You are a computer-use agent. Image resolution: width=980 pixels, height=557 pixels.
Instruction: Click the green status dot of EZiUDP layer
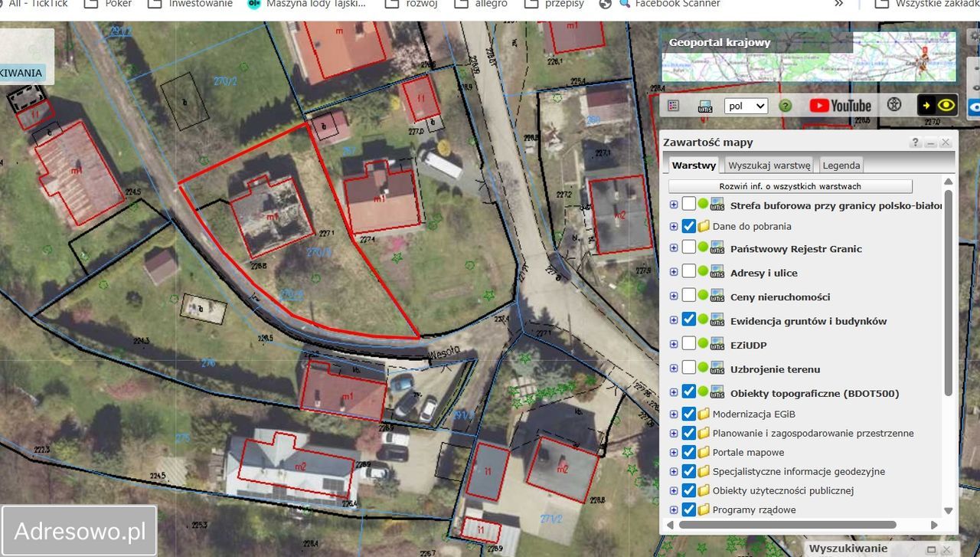(703, 344)
